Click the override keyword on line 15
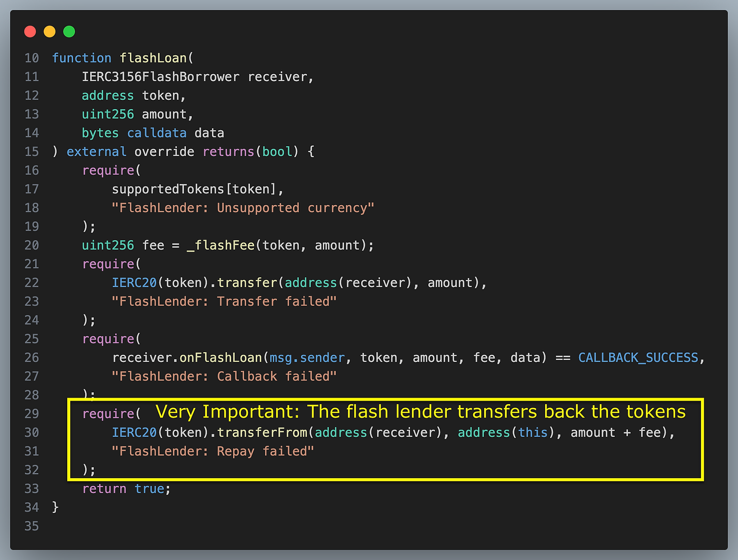Screen dimensions: 738x560 pyautogui.click(x=164, y=152)
